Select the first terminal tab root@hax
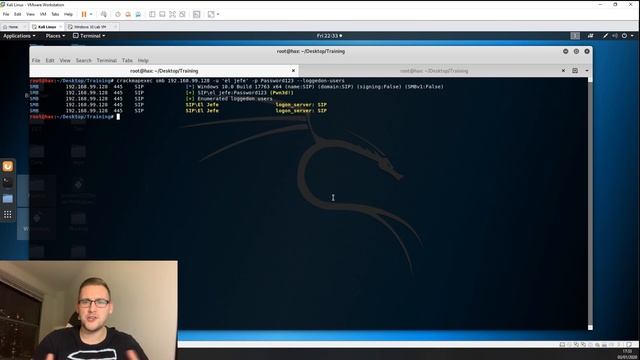Screen dimensions: 640x360 (x=164, y=71)
